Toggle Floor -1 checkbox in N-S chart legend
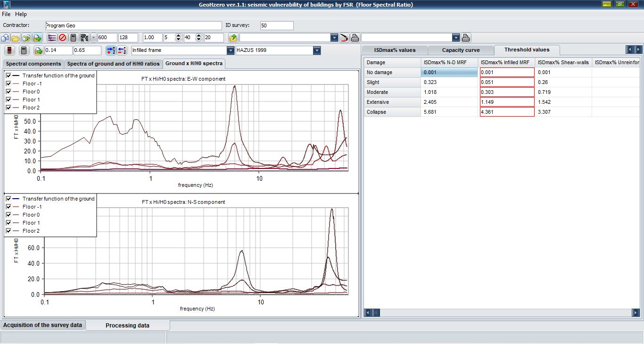The width and height of the screenshot is (644, 344). (8, 207)
